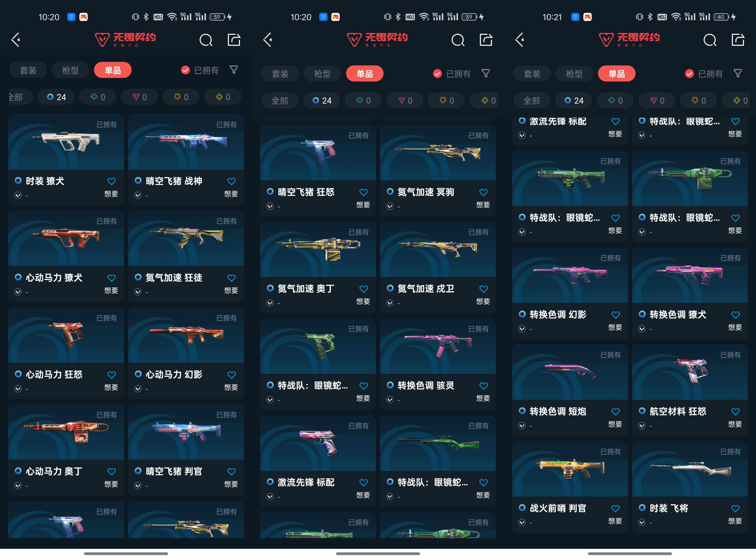This screenshot has height=560, width=756.
Task: Select 枪型 tab in middle screen
Action: [x=322, y=74]
